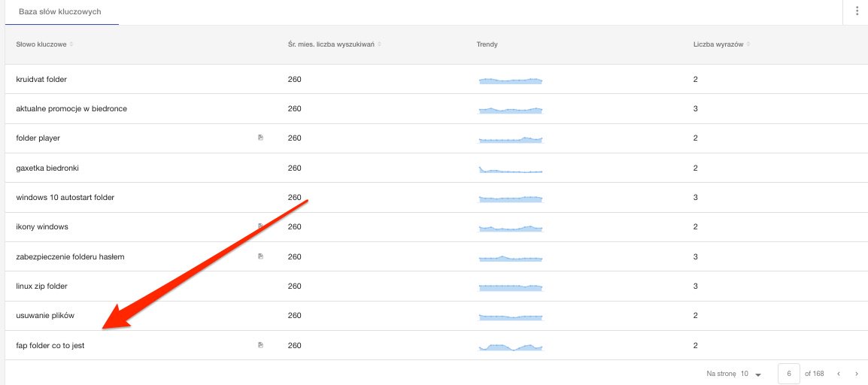Sort by 'Śr. mies. liczba wyszukiwań' column

[x=335, y=44]
